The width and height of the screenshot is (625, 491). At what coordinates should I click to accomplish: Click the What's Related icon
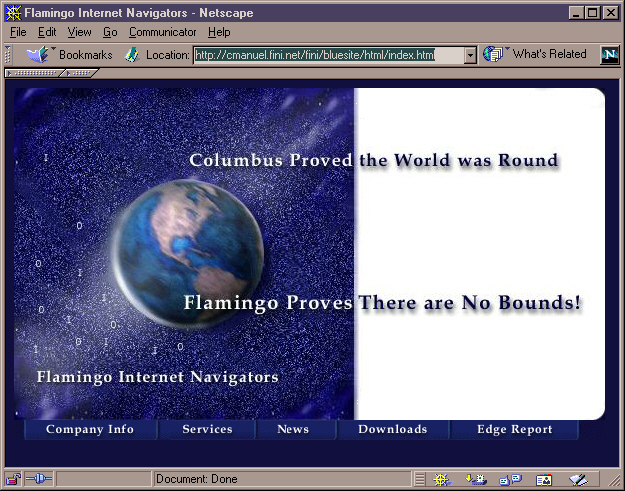coord(493,54)
